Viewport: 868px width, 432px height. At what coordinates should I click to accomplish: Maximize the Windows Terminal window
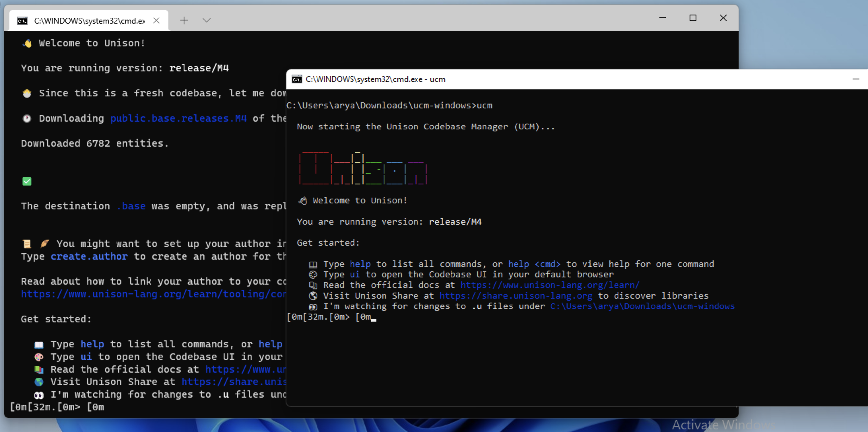(693, 18)
